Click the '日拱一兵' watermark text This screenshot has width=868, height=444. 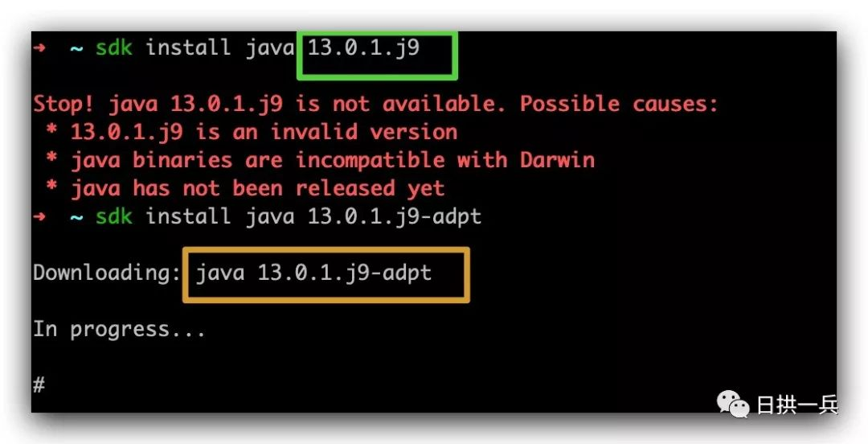coord(797,405)
